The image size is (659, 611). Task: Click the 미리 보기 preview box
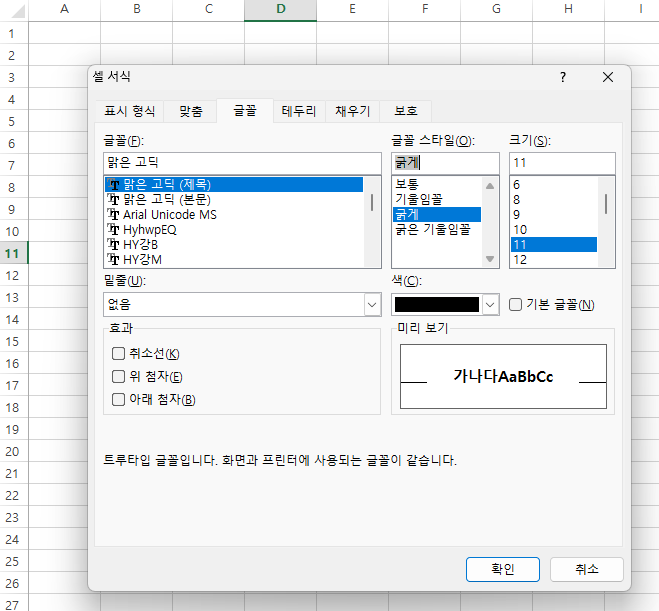503,377
